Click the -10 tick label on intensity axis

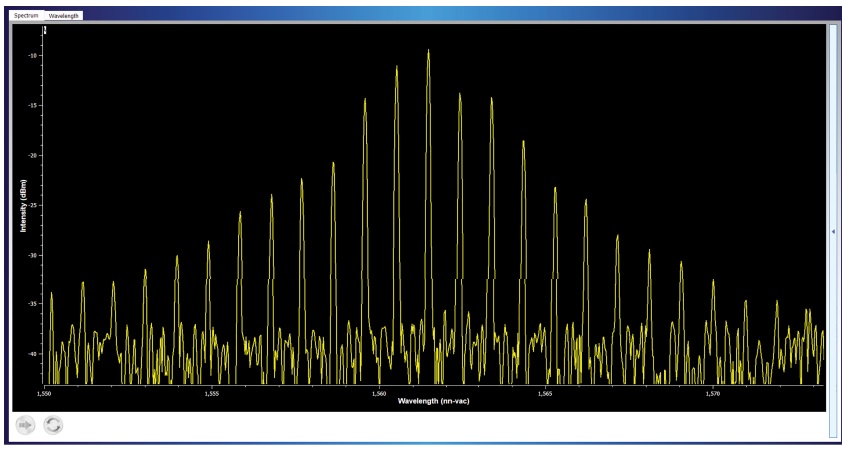pyautogui.click(x=33, y=55)
